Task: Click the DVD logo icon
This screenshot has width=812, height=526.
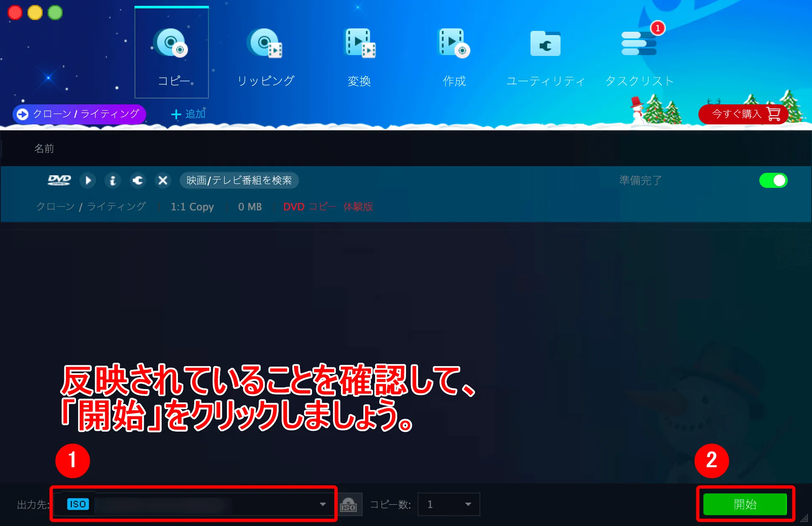Action: (x=59, y=180)
